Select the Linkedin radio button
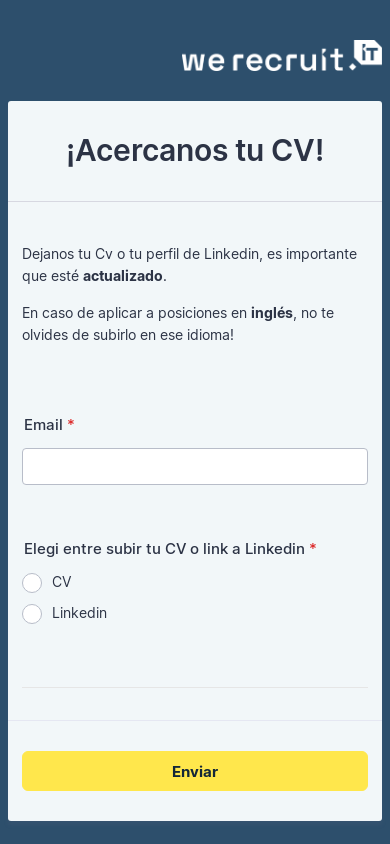Screen dimensions: 390x844 pyautogui.click(x=32, y=614)
